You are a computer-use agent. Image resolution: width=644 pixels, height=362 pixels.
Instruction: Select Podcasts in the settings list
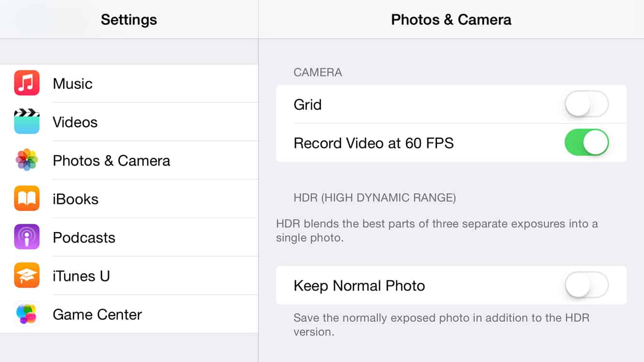click(x=84, y=237)
